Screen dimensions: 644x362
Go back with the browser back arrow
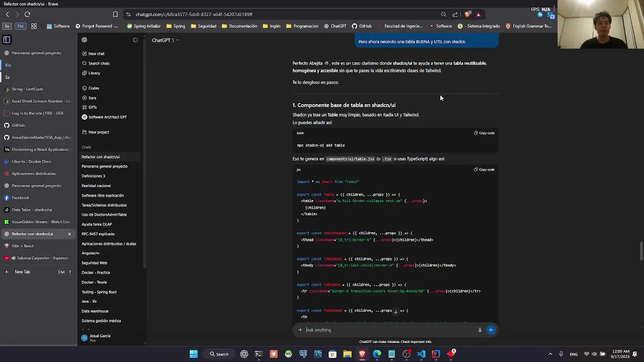pyautogui.click(x=7, y=15)
